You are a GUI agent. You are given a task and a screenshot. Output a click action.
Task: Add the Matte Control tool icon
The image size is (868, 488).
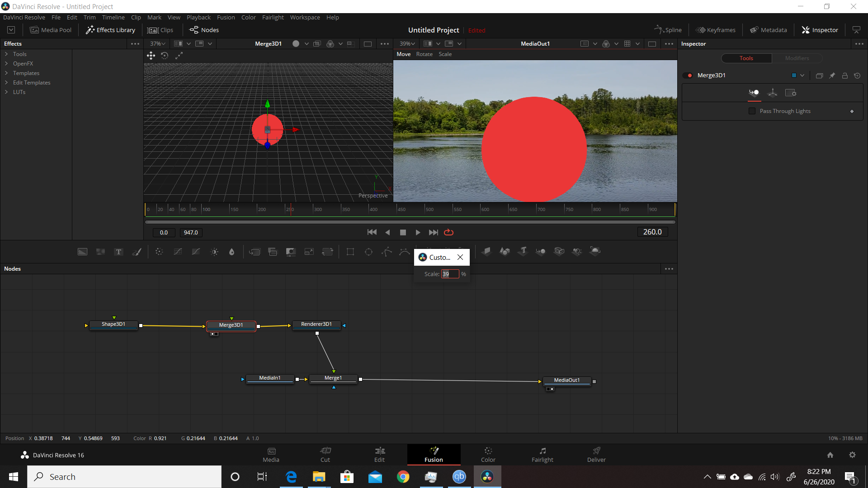click(x=291, y=252)
